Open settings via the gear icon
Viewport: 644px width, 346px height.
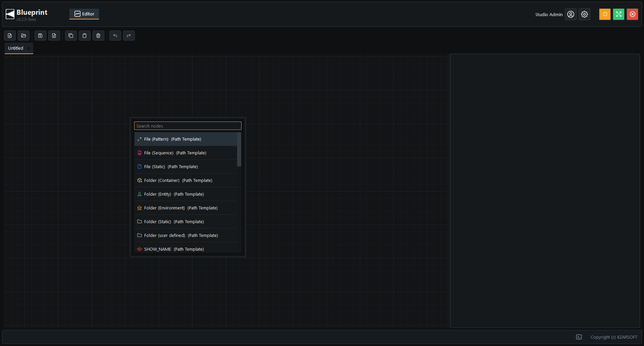point(584,14)
